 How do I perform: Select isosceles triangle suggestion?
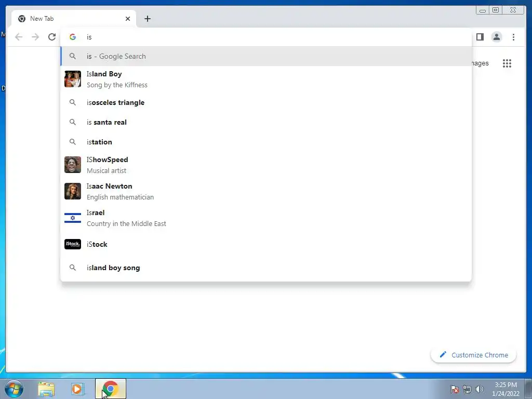pos(266,102)
